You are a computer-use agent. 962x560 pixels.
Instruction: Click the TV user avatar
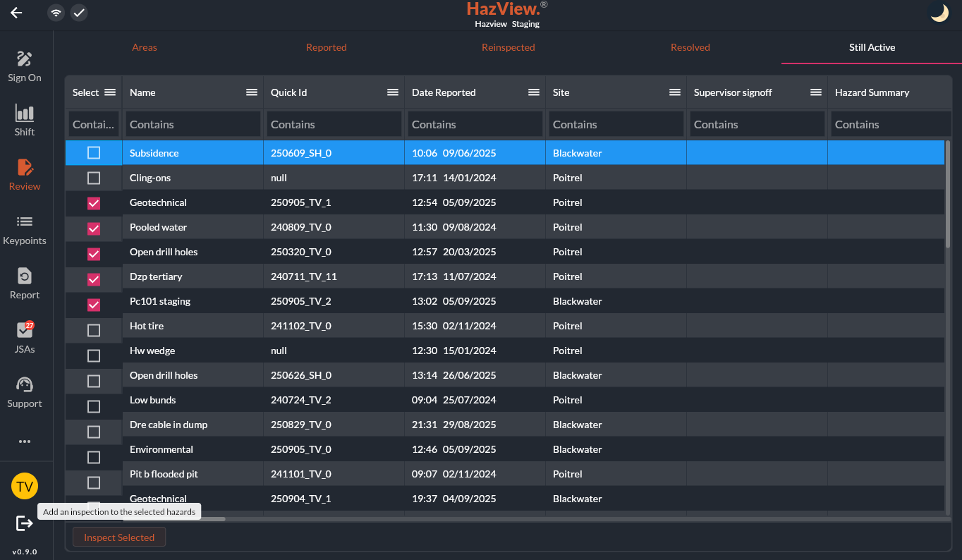(x=25, y=487)
